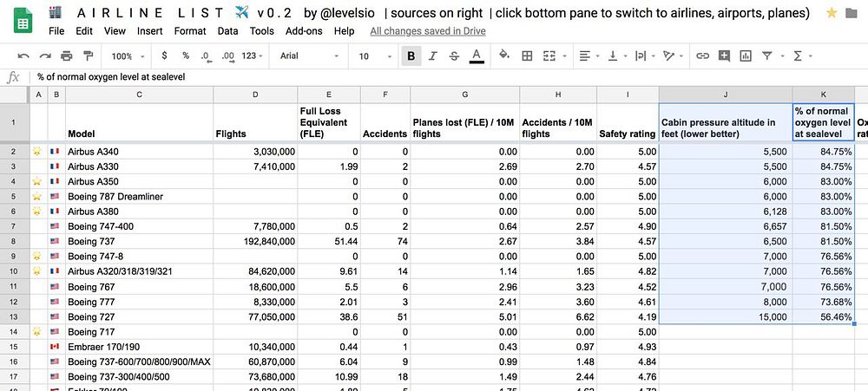The width and height of the screenshot is (868, 391).
Task: Select column C header
Action: coord(140,94)
